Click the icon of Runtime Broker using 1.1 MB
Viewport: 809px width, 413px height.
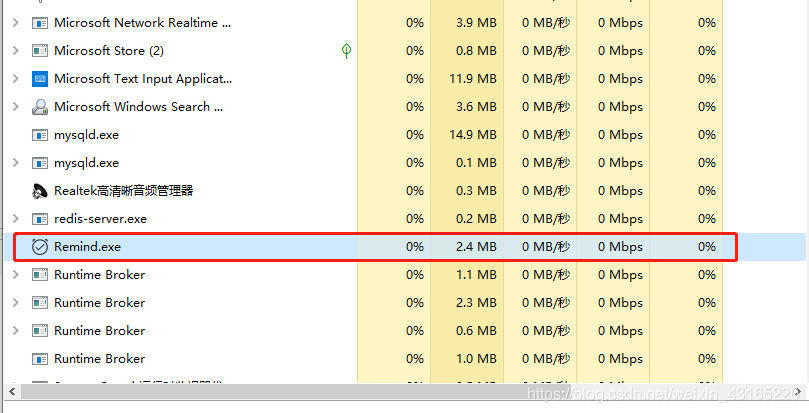point(40,275)
